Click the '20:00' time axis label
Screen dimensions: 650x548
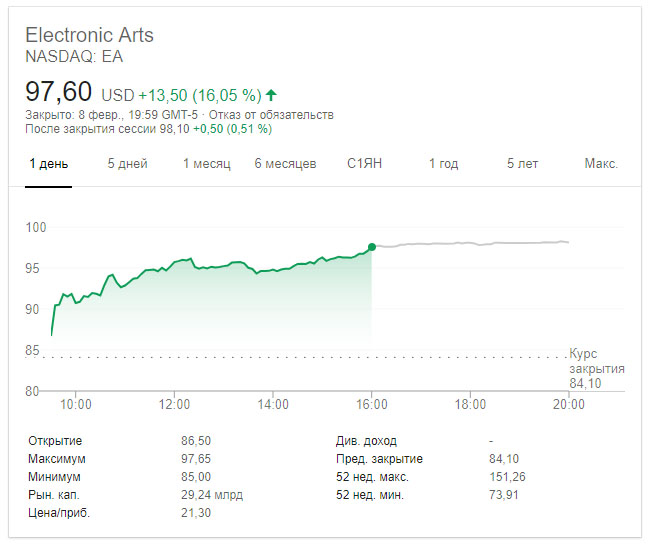point(568,404)
